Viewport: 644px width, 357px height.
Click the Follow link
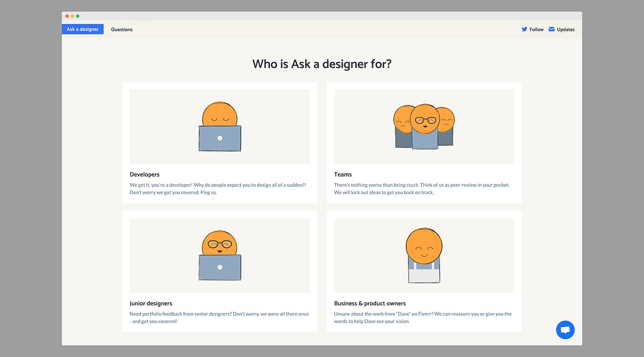coord(536,30)
